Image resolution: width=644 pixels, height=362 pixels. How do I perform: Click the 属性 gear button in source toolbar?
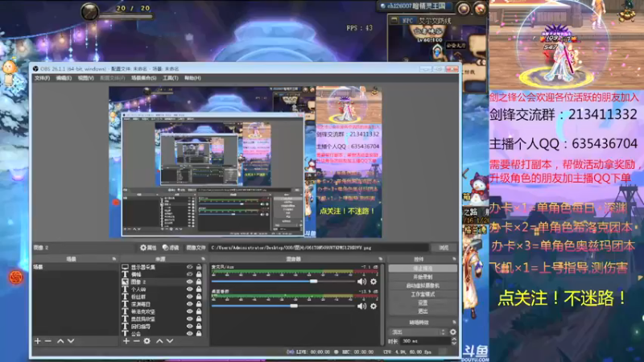click(148, 248)
